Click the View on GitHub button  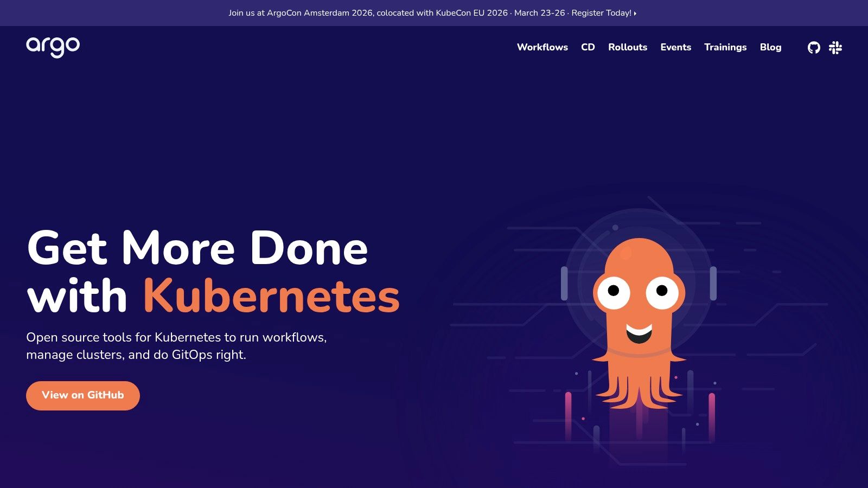coord(83,396)
